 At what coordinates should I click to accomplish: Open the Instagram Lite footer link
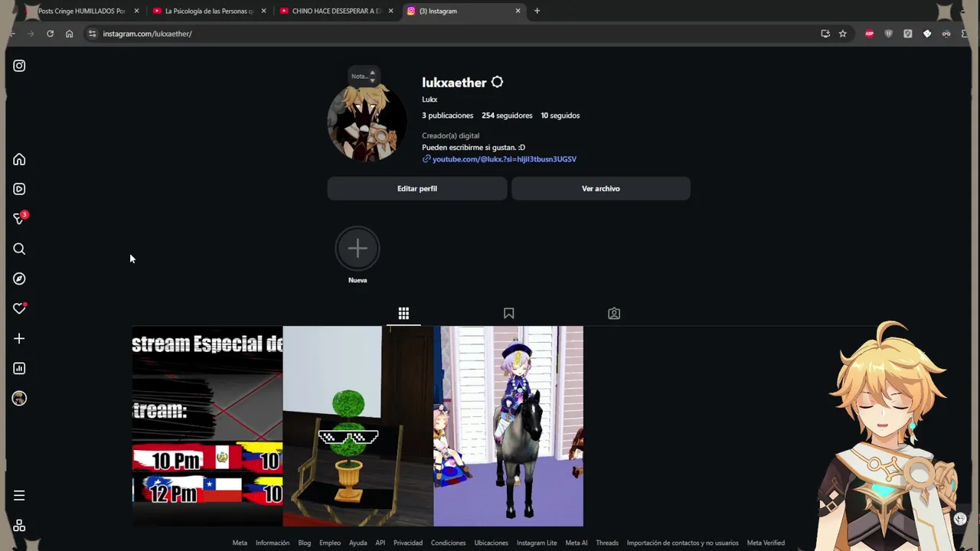(x=537, y=543)
